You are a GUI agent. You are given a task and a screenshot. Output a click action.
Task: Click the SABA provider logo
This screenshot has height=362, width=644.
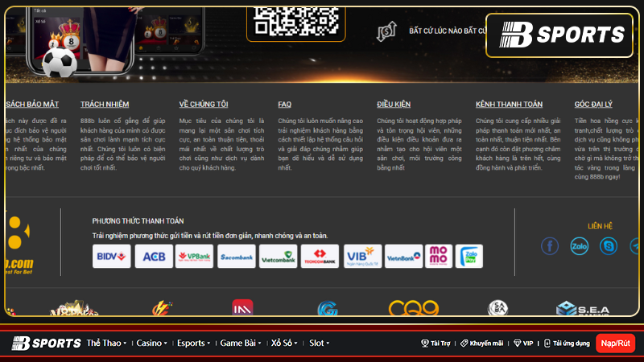pyautogui.click(x=497, y=308)
